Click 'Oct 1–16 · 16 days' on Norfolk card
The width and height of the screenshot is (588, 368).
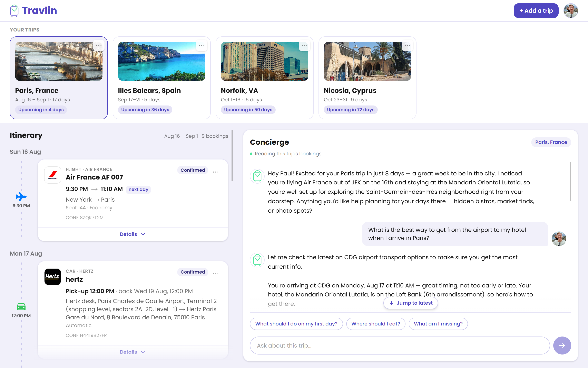pyautogui.click(x=241, y=100)
